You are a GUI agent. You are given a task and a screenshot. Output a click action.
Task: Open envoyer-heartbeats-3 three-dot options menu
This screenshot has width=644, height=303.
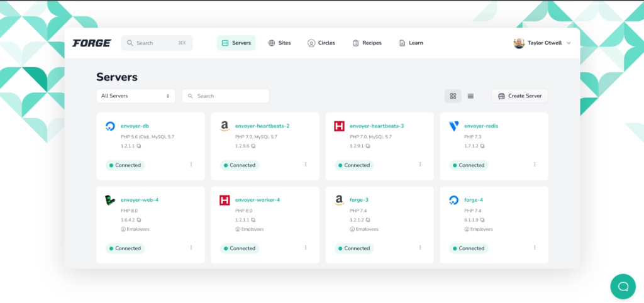point(420,165)
